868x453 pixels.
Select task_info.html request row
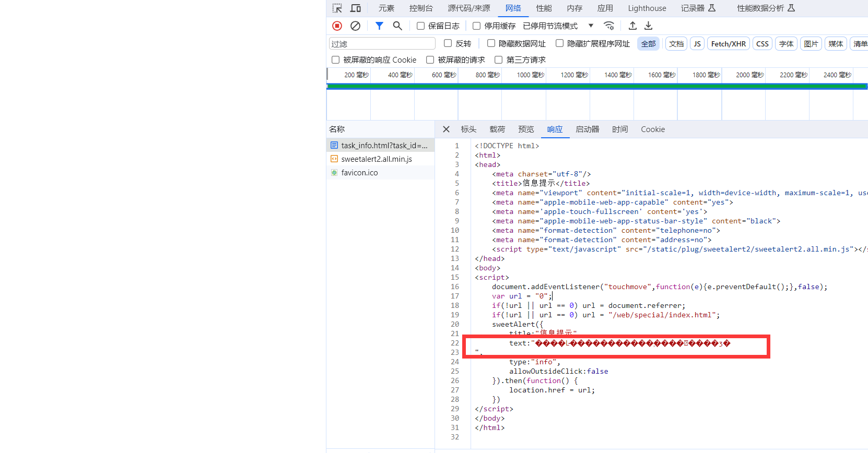[380, 145]
